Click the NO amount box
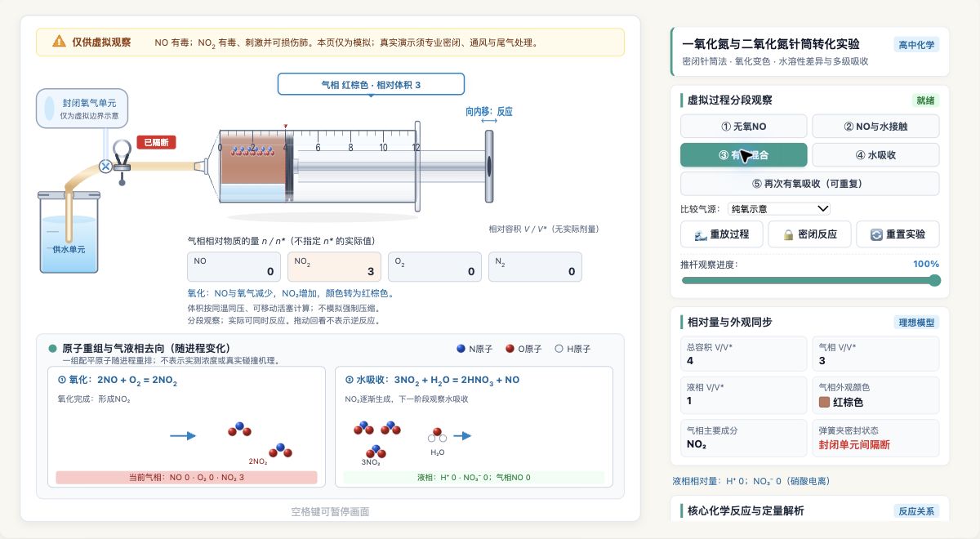Screen dimensions: 980x539 click(234, 267)
